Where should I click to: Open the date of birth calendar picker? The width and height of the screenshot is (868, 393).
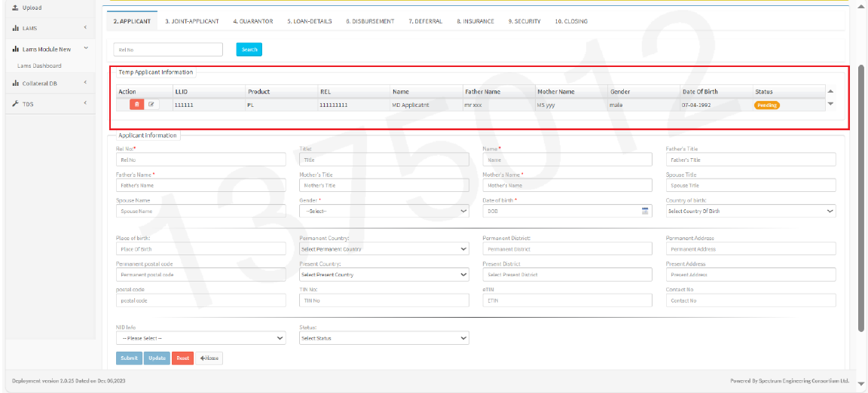645,212
